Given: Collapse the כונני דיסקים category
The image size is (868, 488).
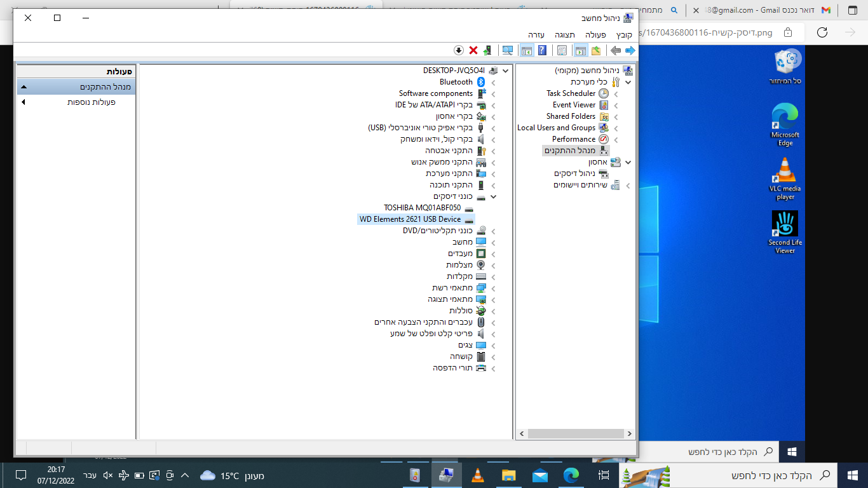Looking at the screenshot, I should [x=493, y=196].
